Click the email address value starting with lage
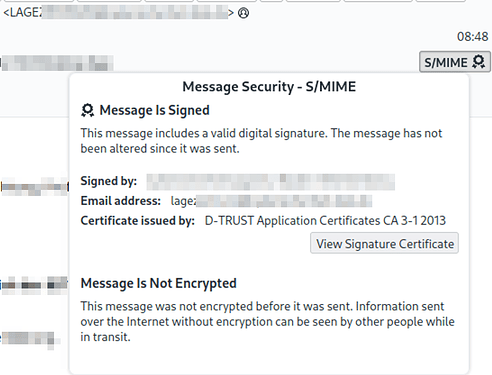 coord(271,201)
